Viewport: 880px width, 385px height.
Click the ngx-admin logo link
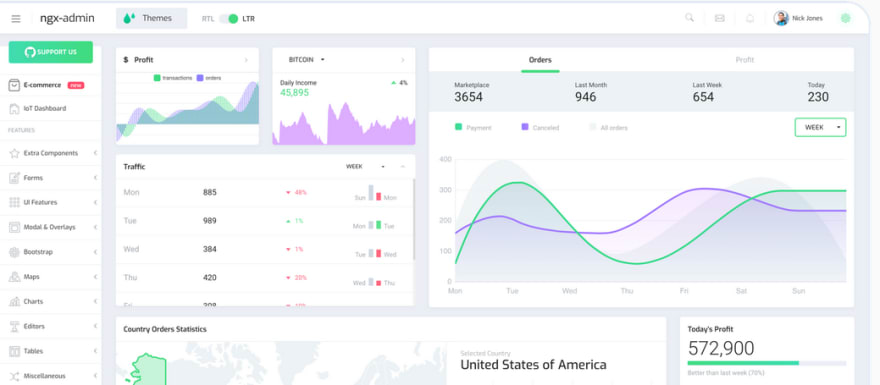pyautogui.click(x=67, y=19)
